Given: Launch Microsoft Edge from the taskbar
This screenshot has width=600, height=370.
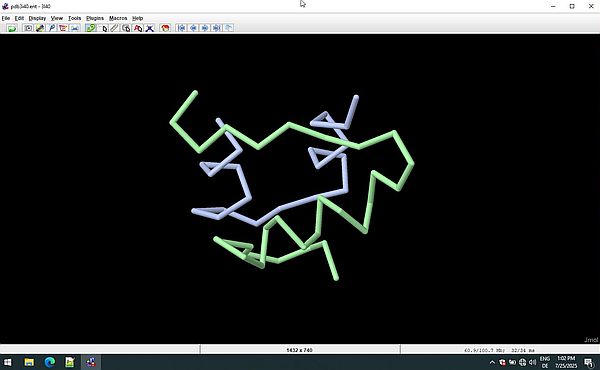Looking at the screenshot, I should [x=50, y=362].
